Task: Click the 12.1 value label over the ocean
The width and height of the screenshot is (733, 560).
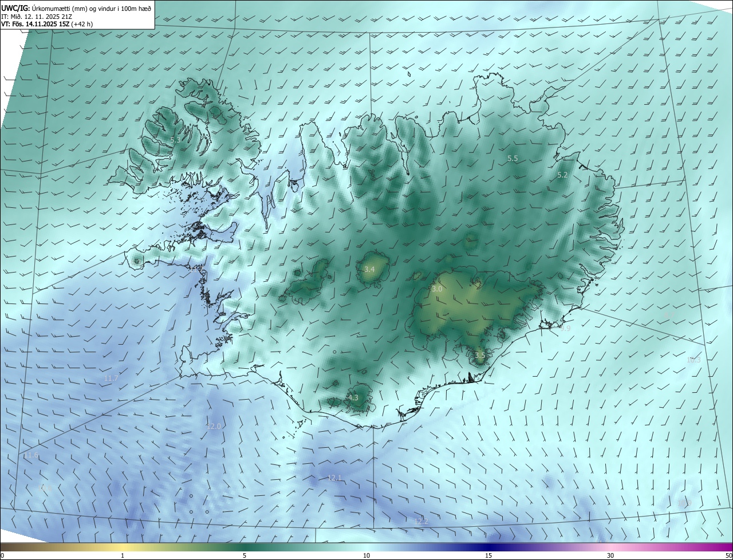Action: [x=334, y=478]
